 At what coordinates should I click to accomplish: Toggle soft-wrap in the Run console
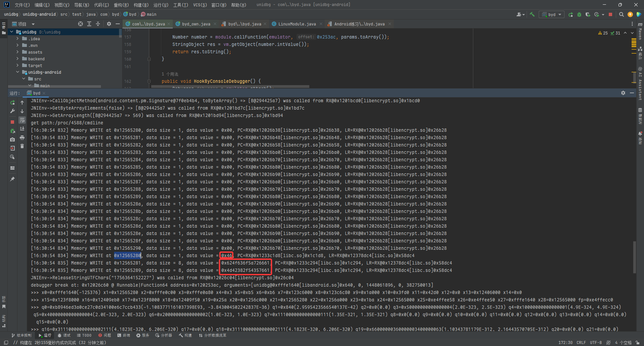[x=22, y=120]
